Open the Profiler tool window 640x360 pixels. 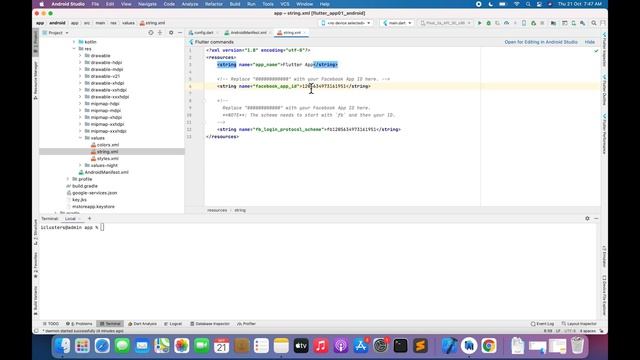click(247, 324)
